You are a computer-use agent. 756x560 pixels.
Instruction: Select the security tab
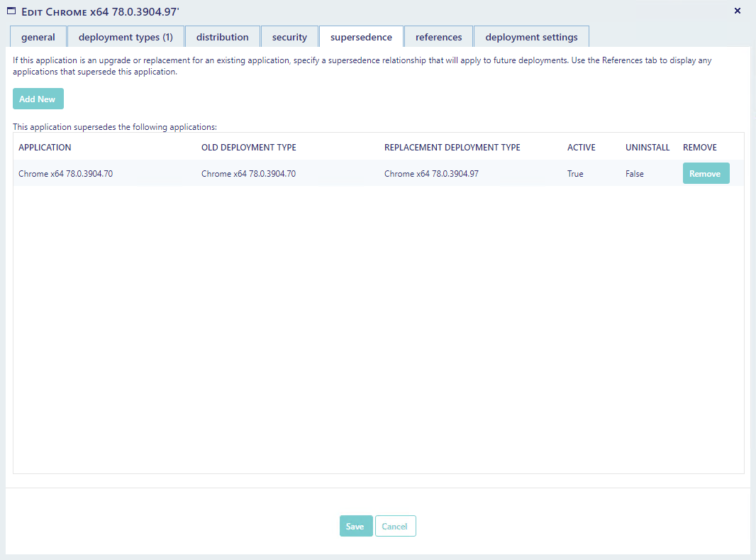(x=289, y=37)
